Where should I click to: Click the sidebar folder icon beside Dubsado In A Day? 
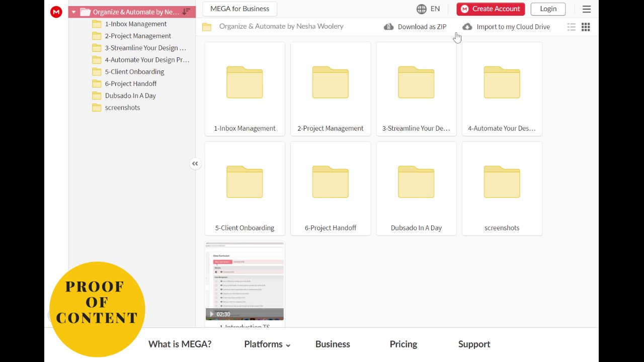97,96
